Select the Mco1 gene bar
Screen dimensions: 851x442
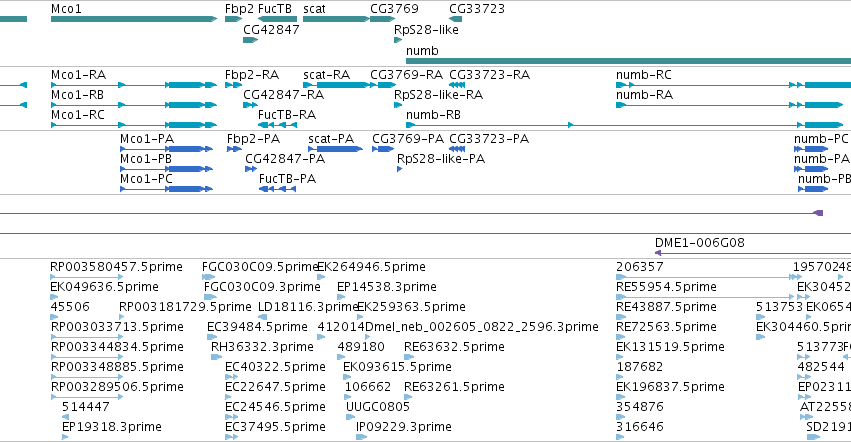point(134,19)
